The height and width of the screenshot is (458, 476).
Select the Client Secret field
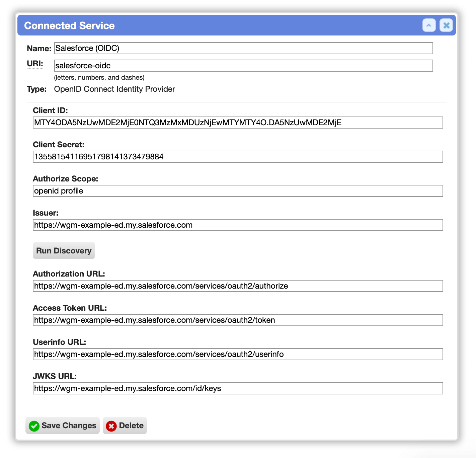[238, 157]
